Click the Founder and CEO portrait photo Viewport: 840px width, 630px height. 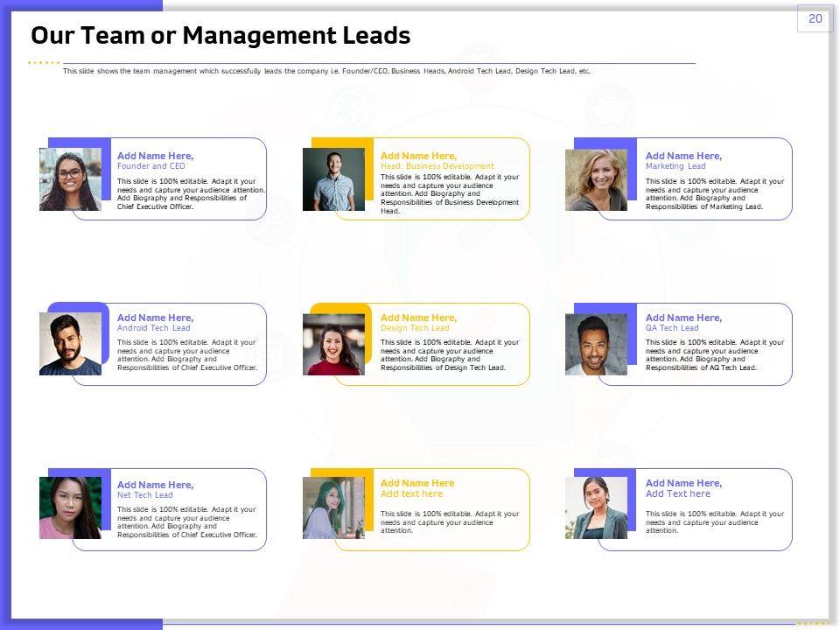tap(70, 179)
